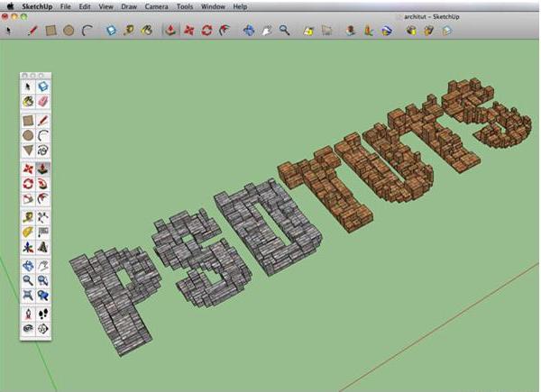Image resolution: width=541 pixels, height=392 pixels.
Task: Activate the Follow Me tool
Action: 43,183
